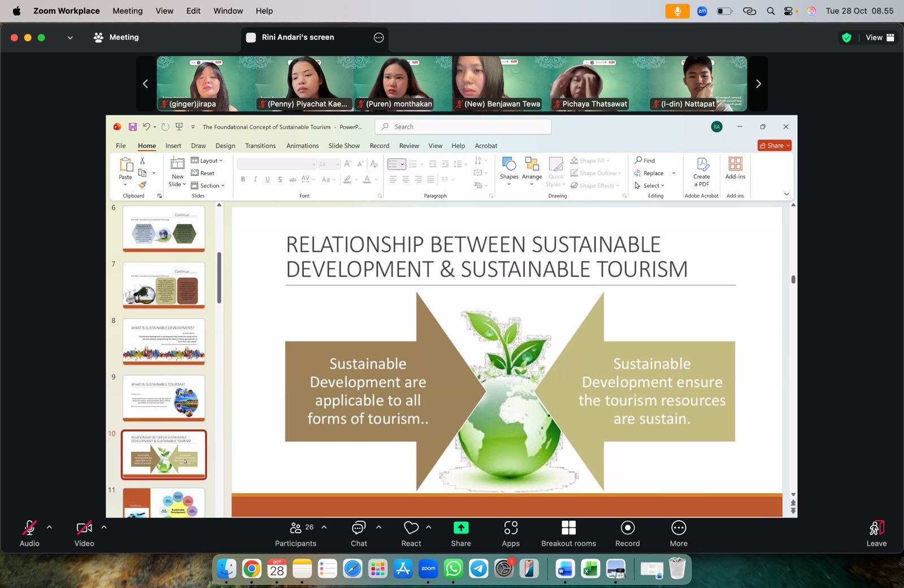Viewport: 904px width, 588px height.
Task: Open audio options caret beside Audio
Action: click(49, 527)
